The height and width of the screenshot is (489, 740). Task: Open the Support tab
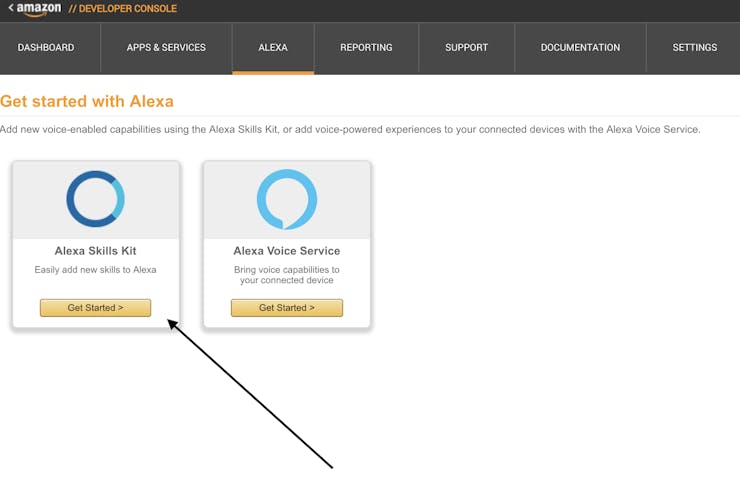click(x=466, y=48)
